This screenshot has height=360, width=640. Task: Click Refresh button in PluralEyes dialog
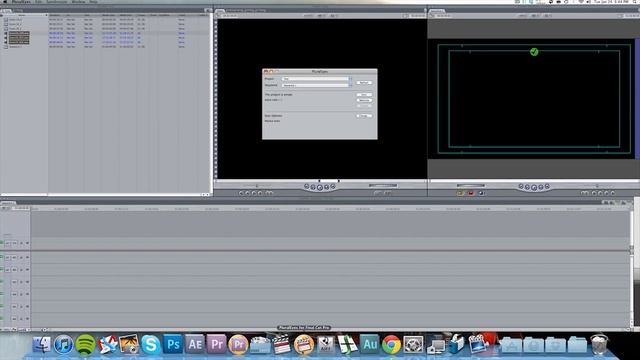tap(364, 82)
